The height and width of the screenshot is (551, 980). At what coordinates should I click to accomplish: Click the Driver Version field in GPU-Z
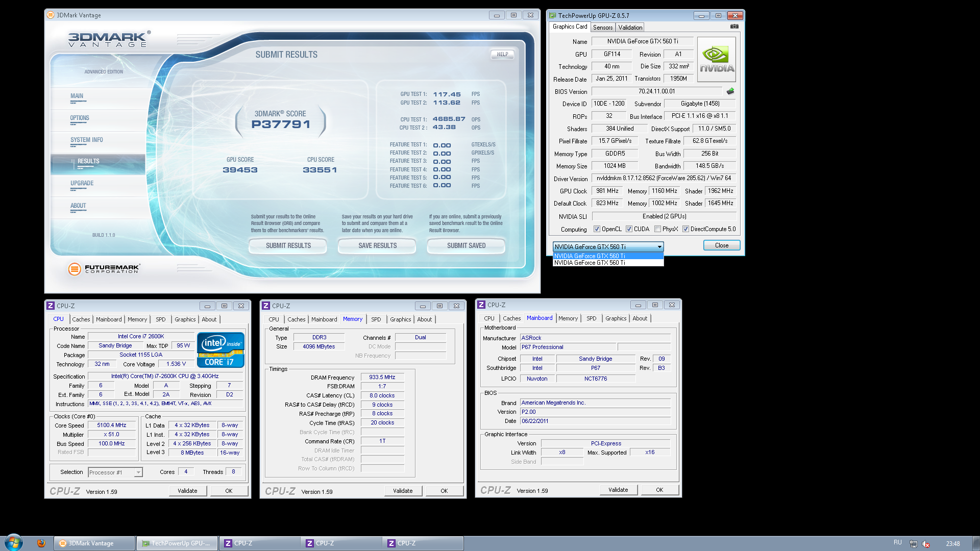pos(664,179)
